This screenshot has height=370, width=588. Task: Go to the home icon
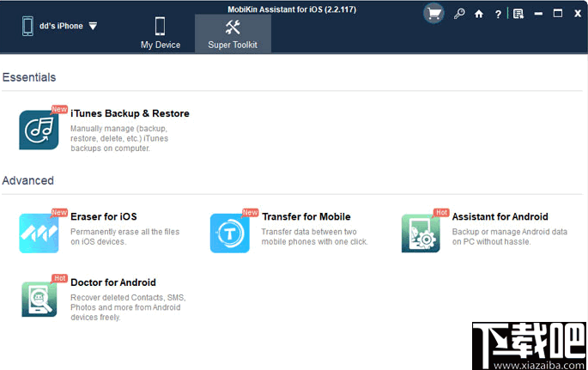tap(479, 15)
